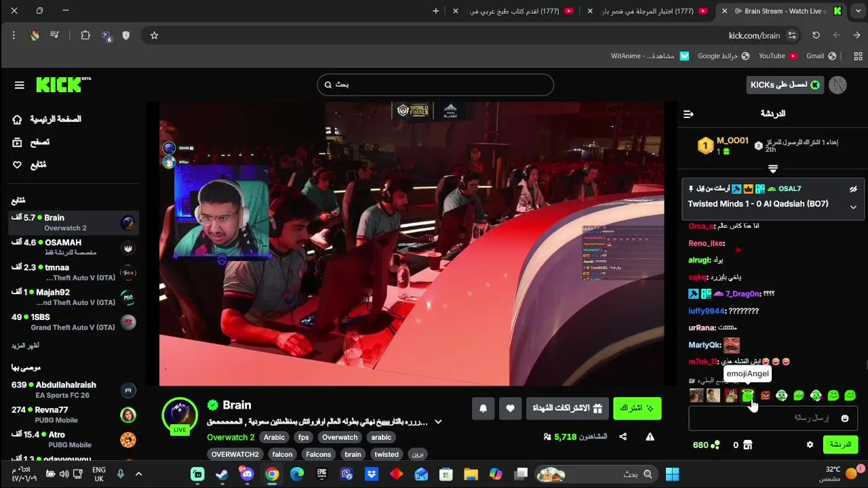Click the green Subscribe button under the video
The height and width of the screenshot is (488, 868).
[x=637, y=408]
